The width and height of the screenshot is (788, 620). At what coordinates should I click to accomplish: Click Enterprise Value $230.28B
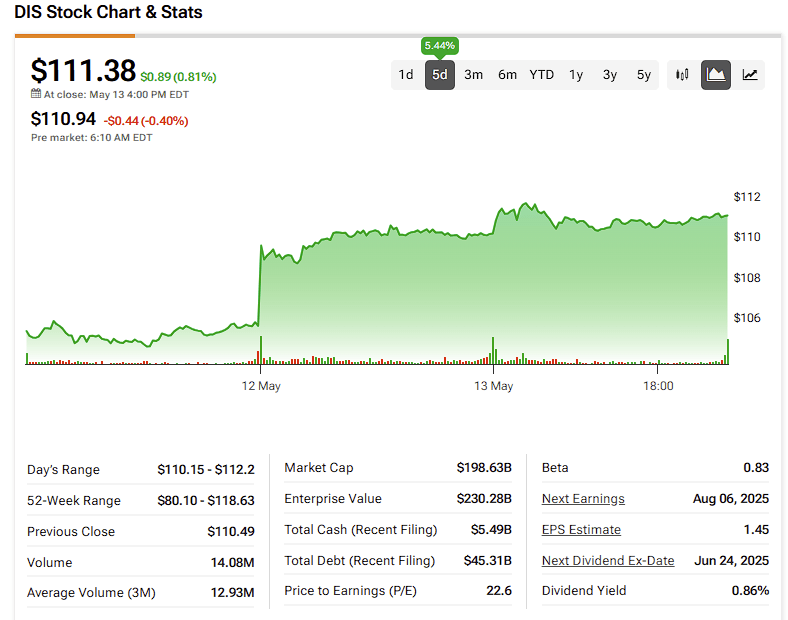coord(484,499)
